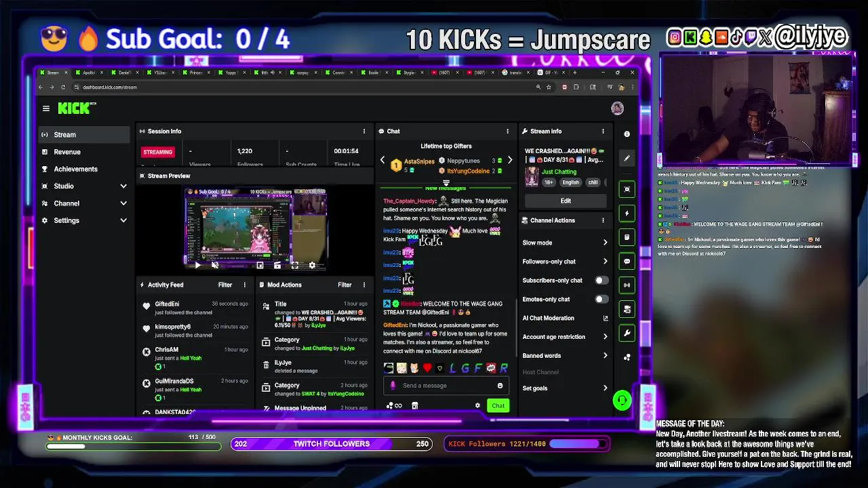The width and height of the screenshot is (868, 488).
Task: Select Revenue in the sidebar
Action: (83, 152)
